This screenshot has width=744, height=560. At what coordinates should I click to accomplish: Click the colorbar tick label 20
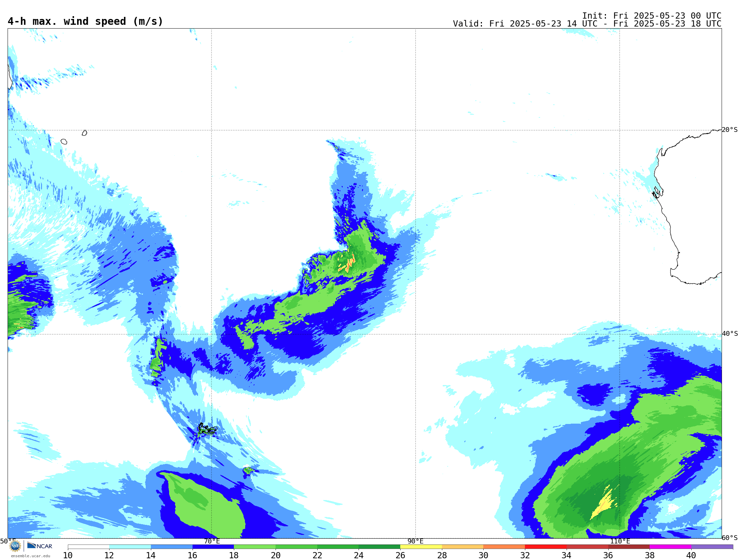(276, 555)
